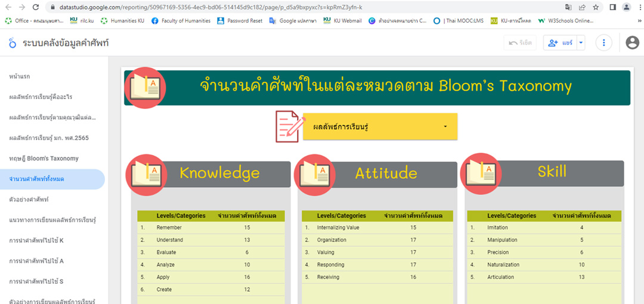Click the Skill heading

(x=552, y=171)
